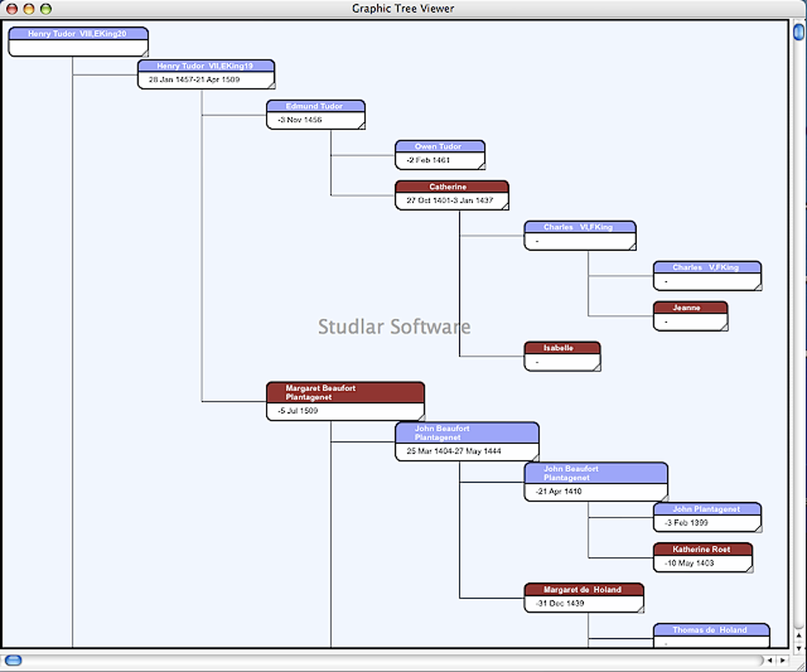This screenshot has height=672, width=807.
Task: Select the Charles V,FKing name header
Action: (x=707, y=268)
